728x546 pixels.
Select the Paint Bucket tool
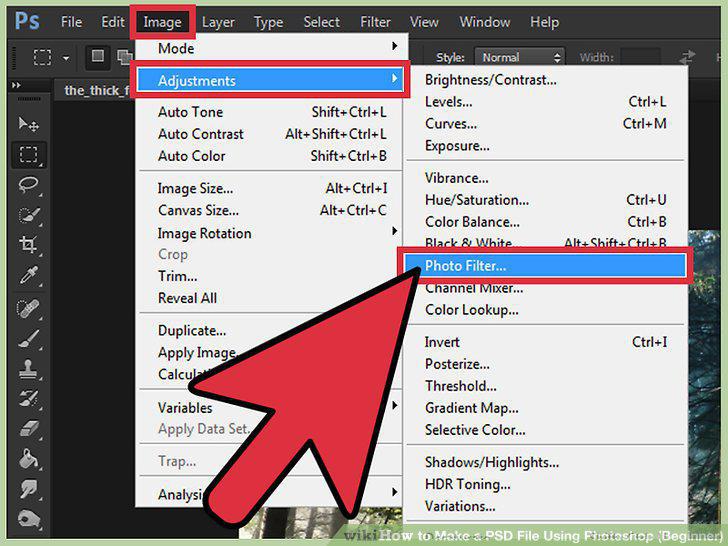coord(28,459)
